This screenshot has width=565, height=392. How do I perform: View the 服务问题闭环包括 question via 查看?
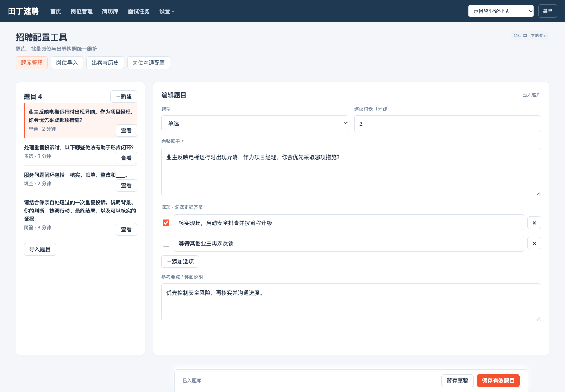click(x=126, y=185)
